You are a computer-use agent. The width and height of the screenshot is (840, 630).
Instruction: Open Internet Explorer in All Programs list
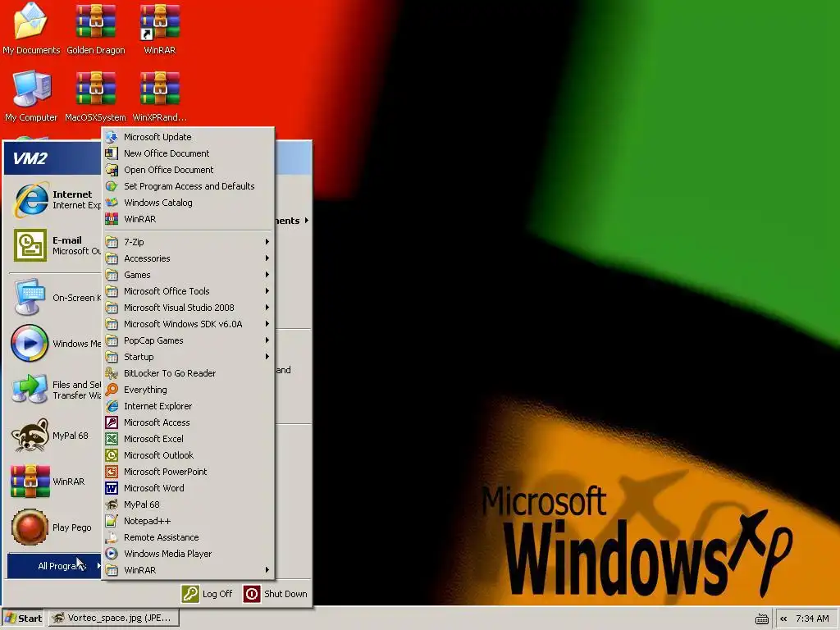(188, 406)
